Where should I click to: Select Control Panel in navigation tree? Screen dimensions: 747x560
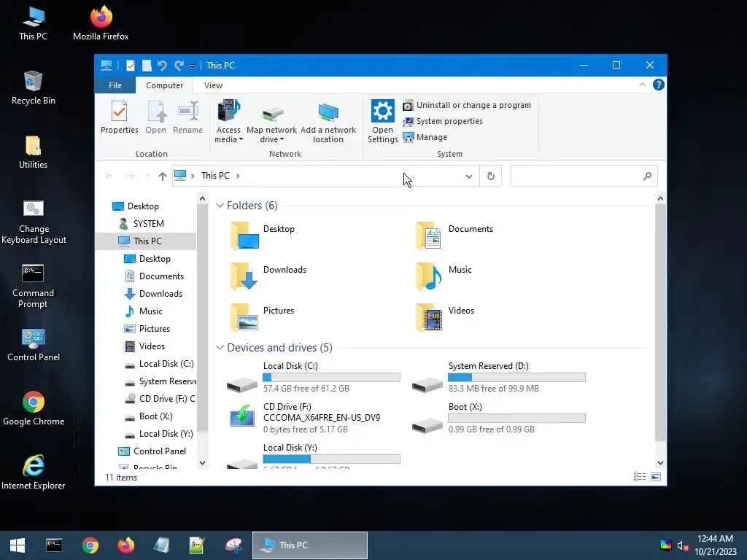(x=160, y=451)
